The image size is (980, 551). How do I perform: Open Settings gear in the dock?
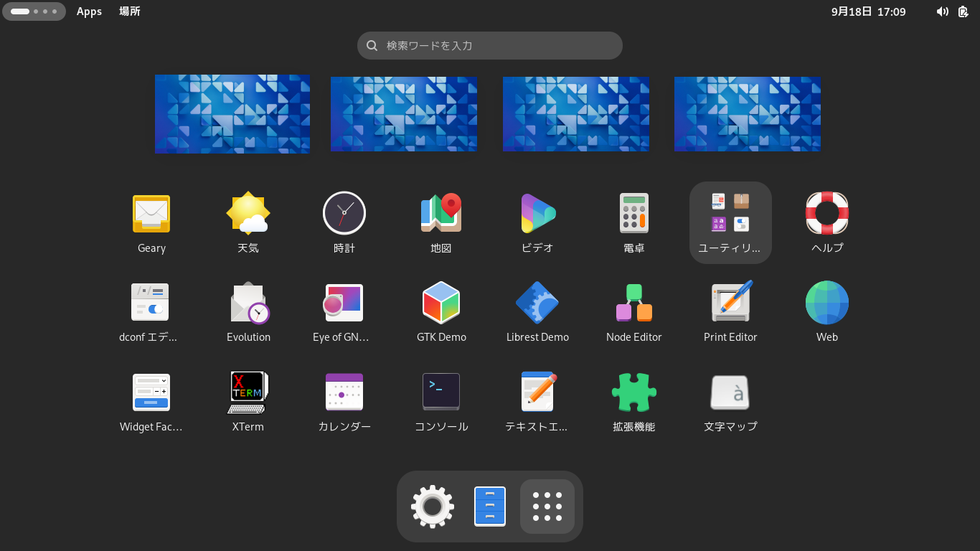(433, 507)
